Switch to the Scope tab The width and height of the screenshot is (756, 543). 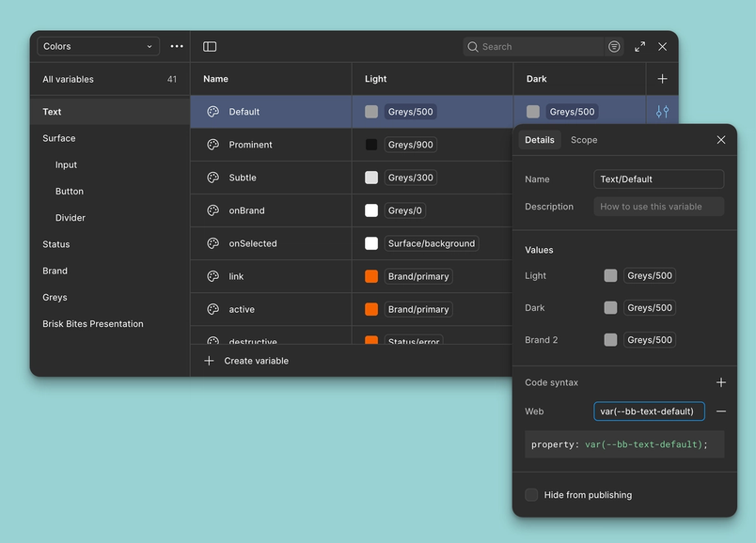(584, 140)
